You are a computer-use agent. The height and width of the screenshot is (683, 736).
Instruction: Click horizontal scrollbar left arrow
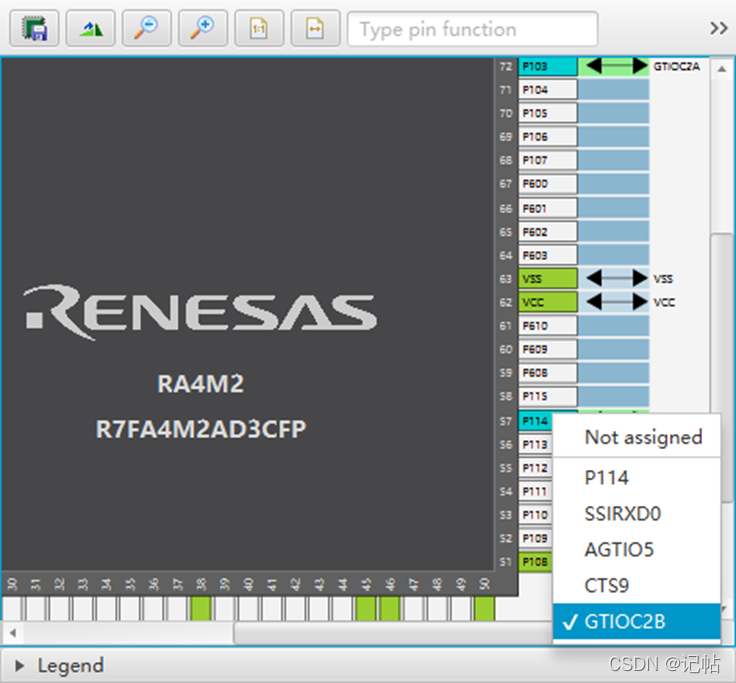(13, 633)
